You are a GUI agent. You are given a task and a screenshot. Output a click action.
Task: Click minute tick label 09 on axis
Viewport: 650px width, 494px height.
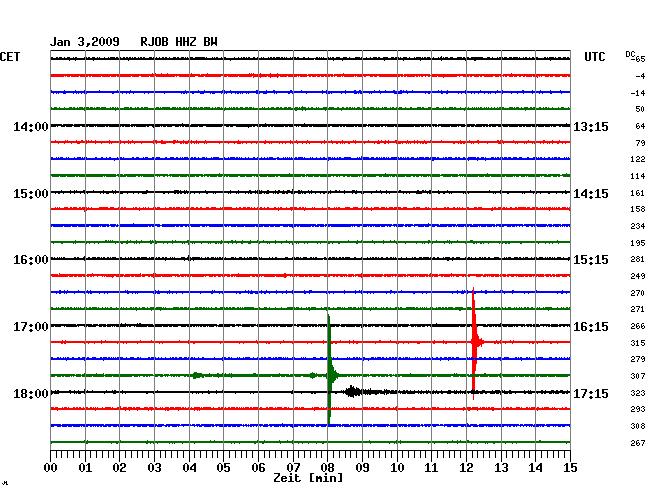[362, 468]
